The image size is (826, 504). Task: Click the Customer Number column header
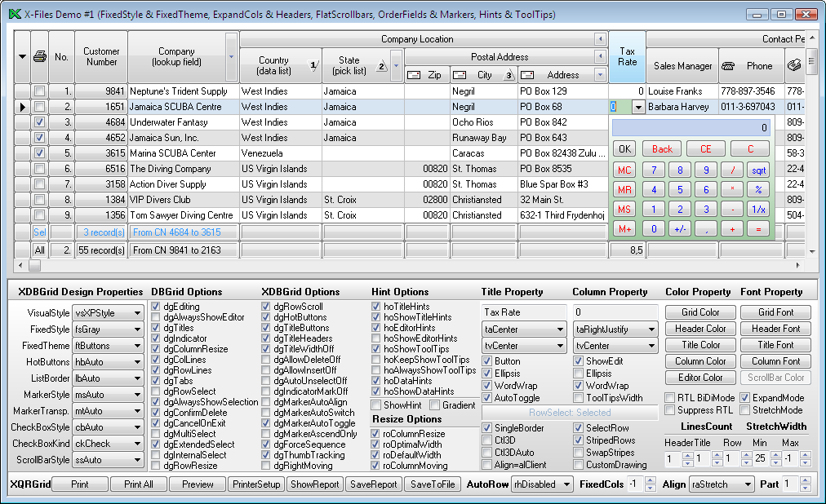point(101,56)
